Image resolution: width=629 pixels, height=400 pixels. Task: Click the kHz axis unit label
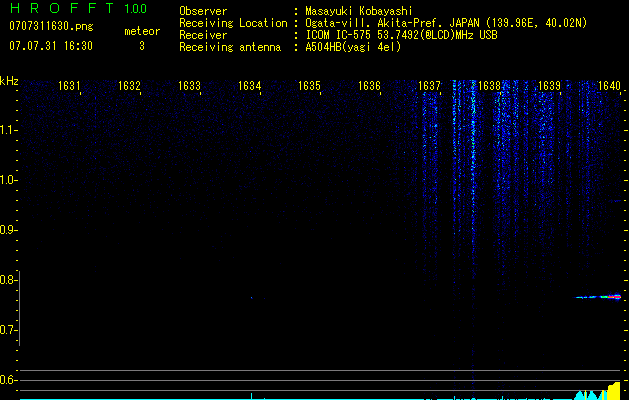point(9,81)
